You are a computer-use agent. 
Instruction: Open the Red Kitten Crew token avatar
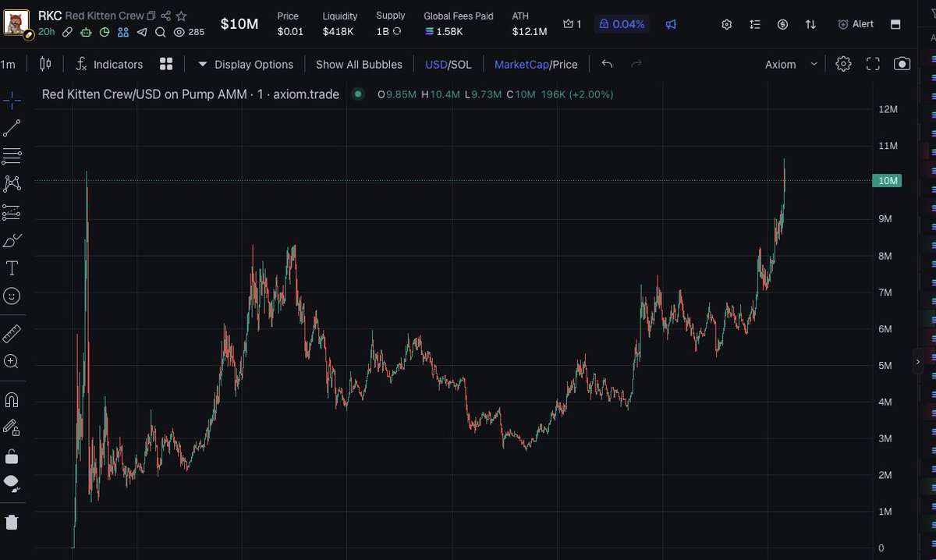pos(16,23)
